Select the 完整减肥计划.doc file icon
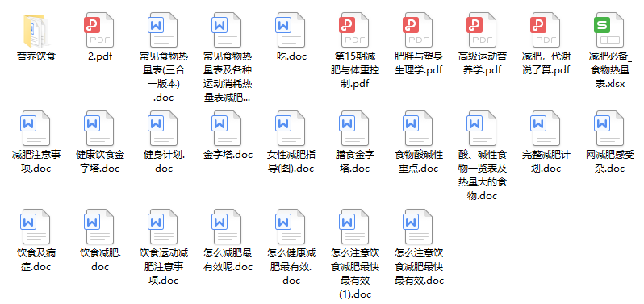Viewport: 644px width, 304px height. (x=546, y=128)
